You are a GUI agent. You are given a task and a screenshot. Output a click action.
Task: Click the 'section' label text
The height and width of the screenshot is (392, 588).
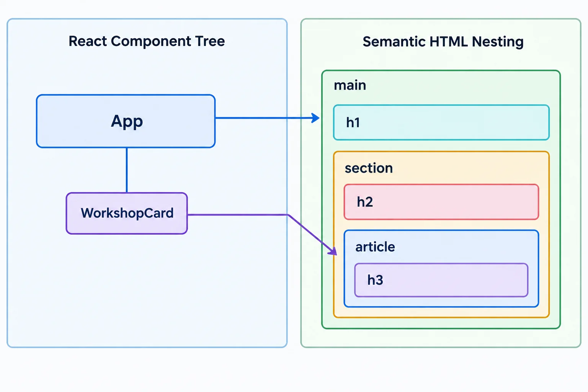click(369, 168)
